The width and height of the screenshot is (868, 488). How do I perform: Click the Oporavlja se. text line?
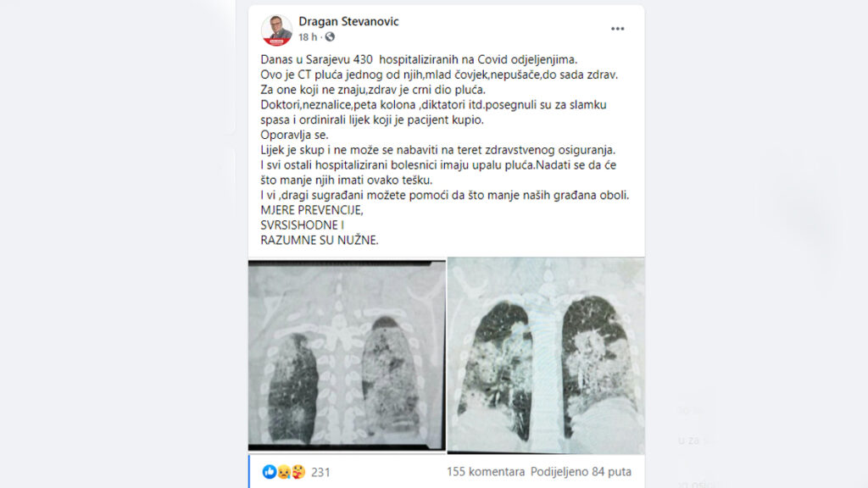click(294, 135)
